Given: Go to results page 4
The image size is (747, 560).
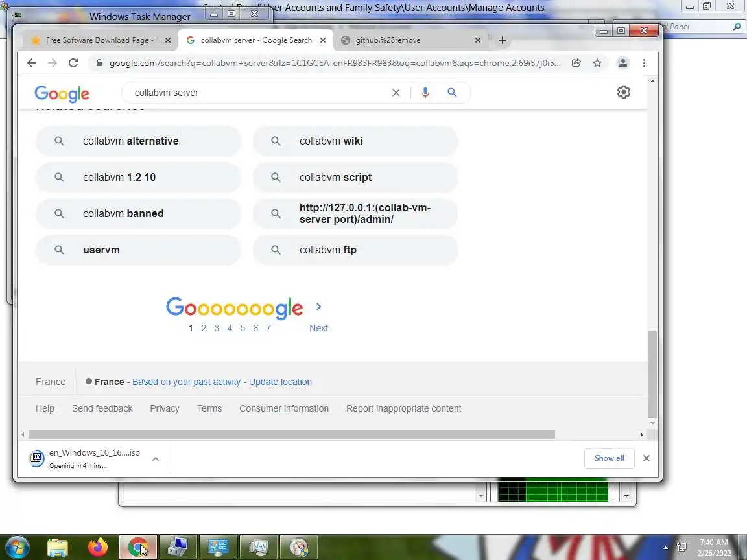Looking at the screenshot, I should point(230,328).
